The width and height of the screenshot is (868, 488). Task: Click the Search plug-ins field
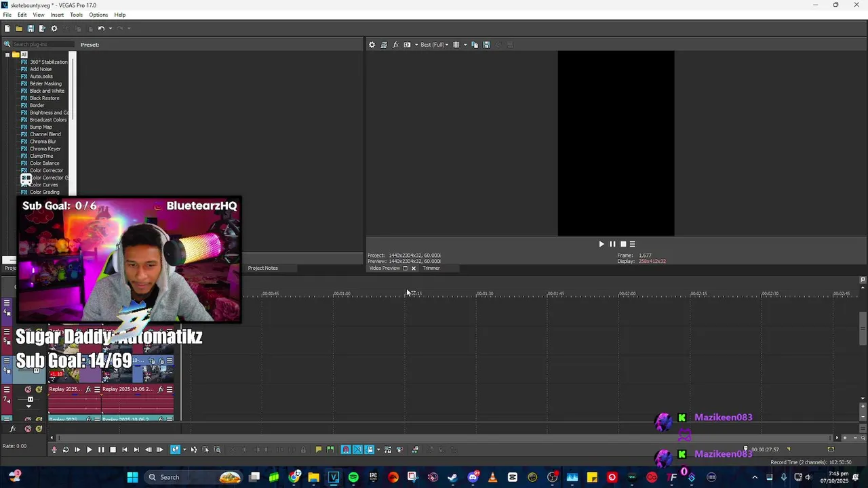point(43,44)
